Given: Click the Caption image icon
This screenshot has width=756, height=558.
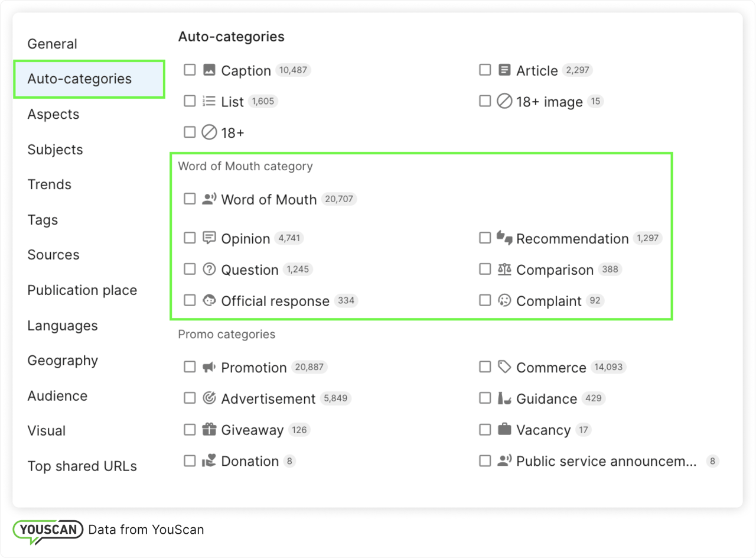Looking at the screenshot, I should [209, 69].
